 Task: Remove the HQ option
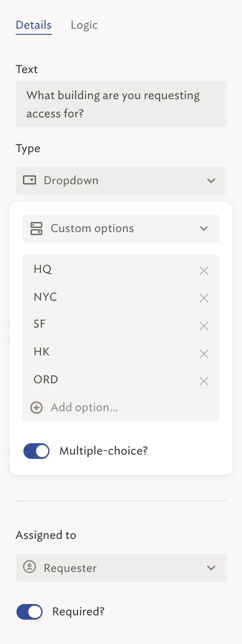[x=204, y=271]
